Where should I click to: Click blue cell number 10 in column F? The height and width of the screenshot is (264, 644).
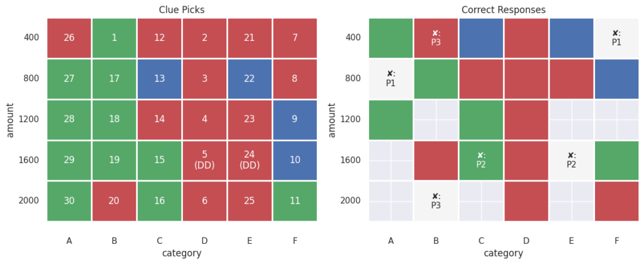295,160
